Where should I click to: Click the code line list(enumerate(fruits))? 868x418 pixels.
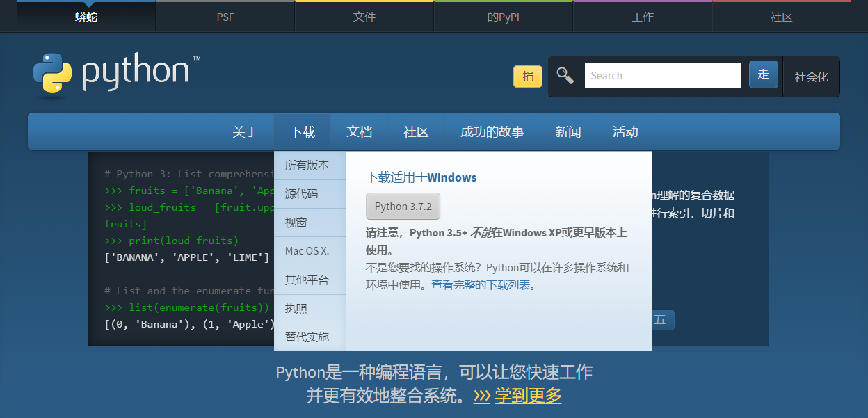186,307
